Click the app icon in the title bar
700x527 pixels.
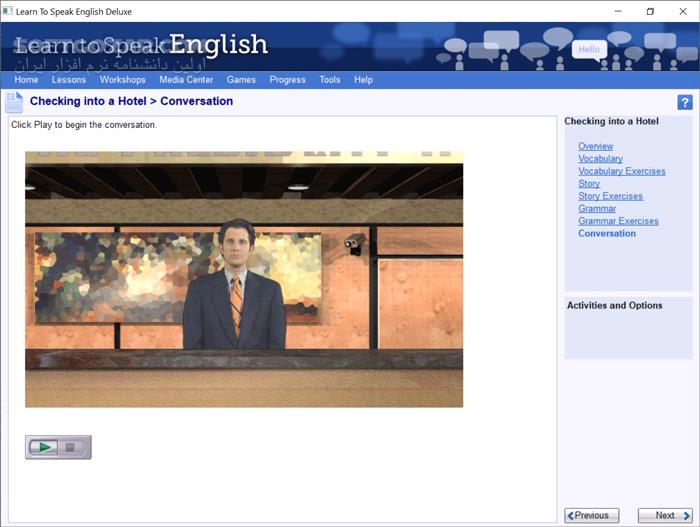tap(7, 11)
